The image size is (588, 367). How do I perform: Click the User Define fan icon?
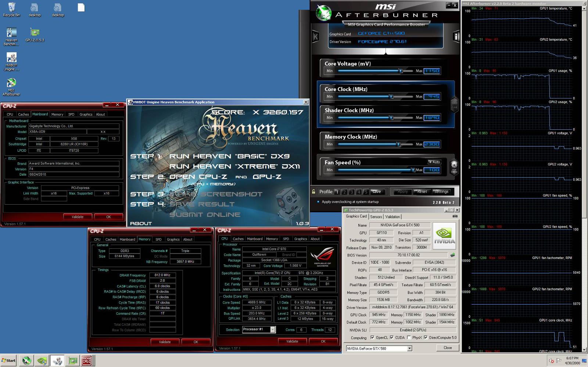click(454, 166)
